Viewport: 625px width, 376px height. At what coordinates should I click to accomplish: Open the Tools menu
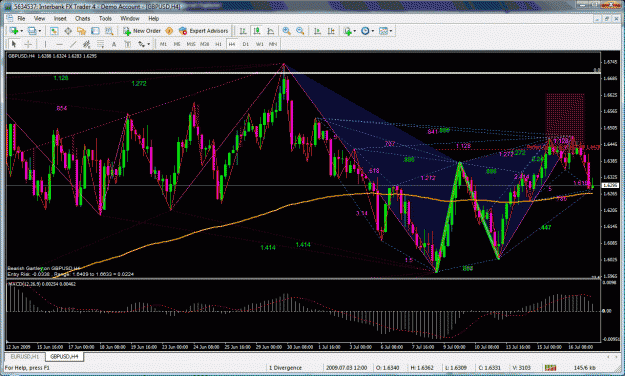(105, 18)
